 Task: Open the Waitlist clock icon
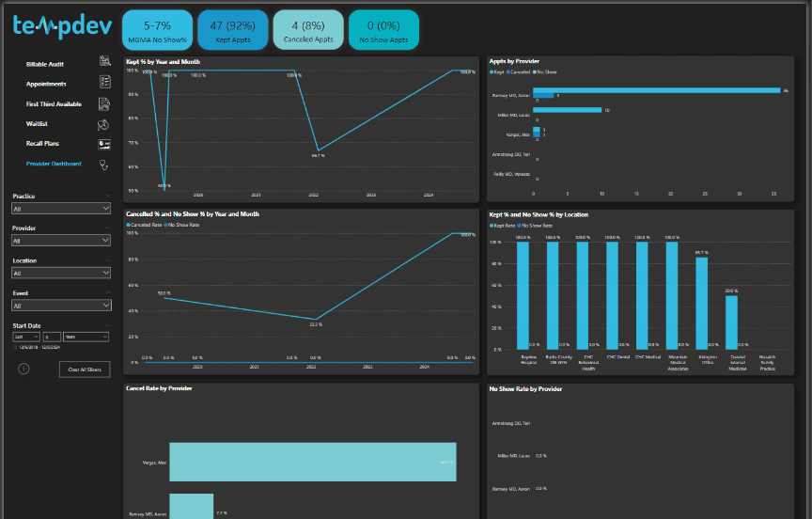[x=104, y=124]
